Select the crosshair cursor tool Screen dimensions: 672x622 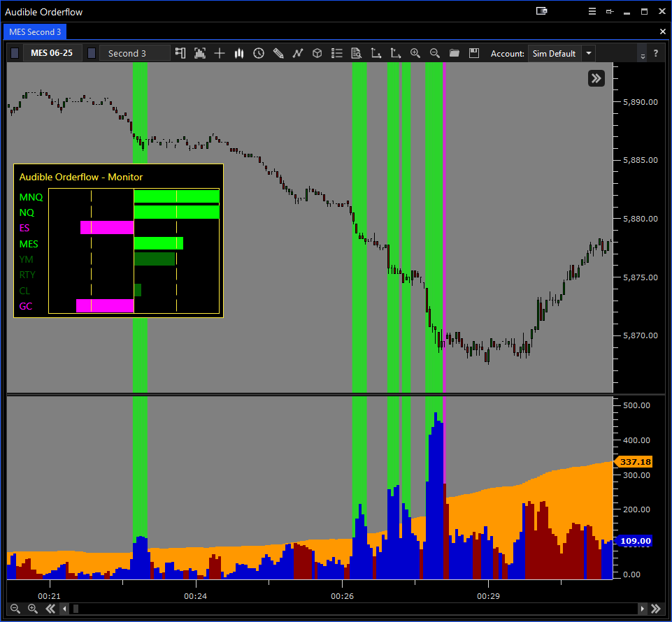click(x=220, y=53)
